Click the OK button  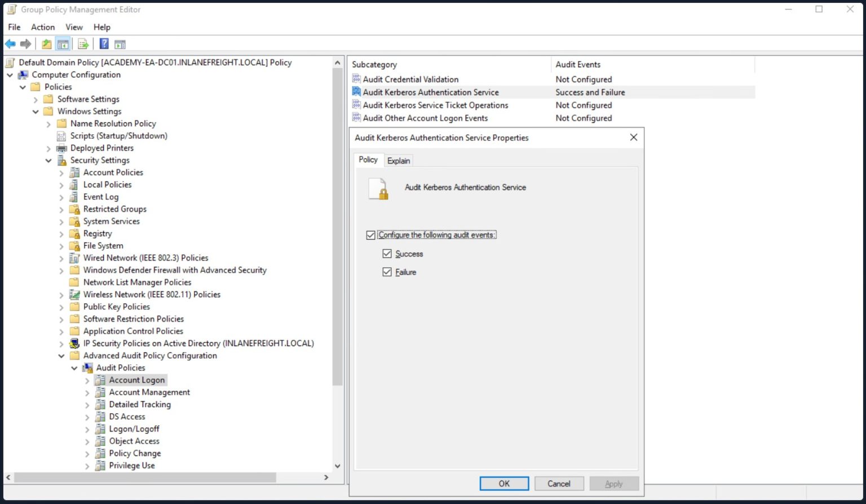click(503, 484)
